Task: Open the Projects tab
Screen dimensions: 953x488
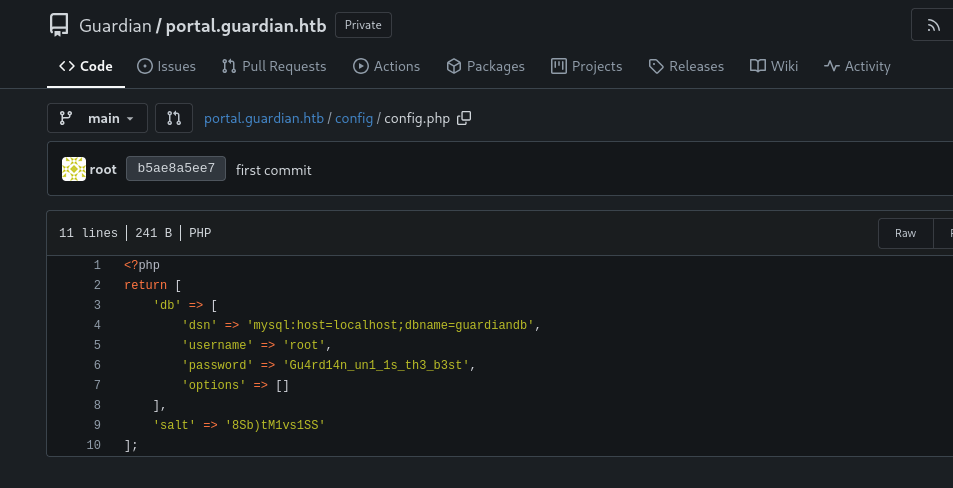Action: click(586, 66)
